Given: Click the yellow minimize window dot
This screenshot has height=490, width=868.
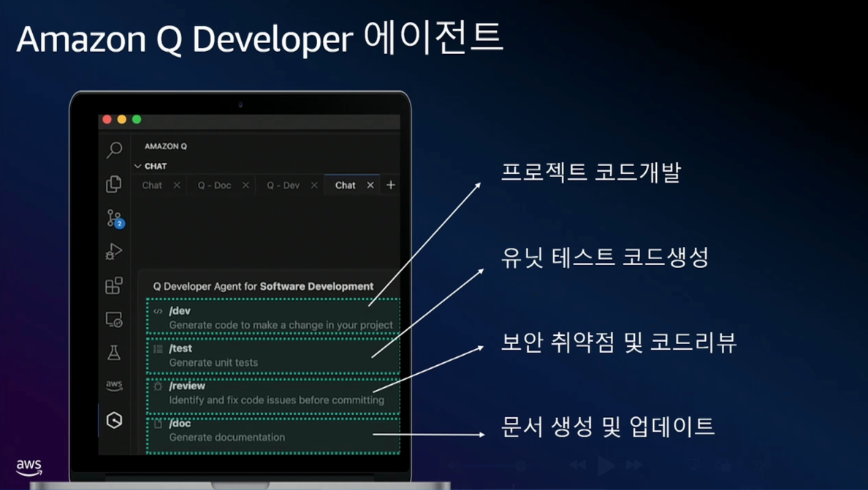Looking at the screenshot, I should (x=122, y=120).
